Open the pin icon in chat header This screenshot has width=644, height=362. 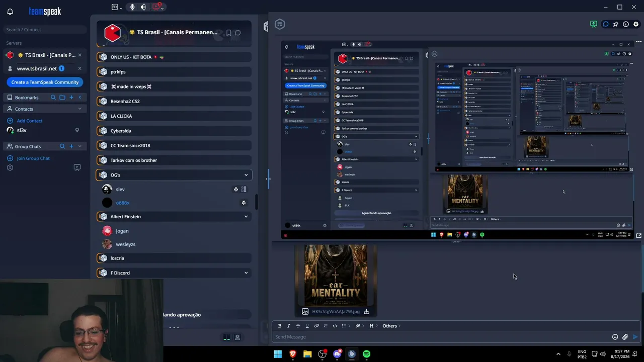tap(615, 24)
